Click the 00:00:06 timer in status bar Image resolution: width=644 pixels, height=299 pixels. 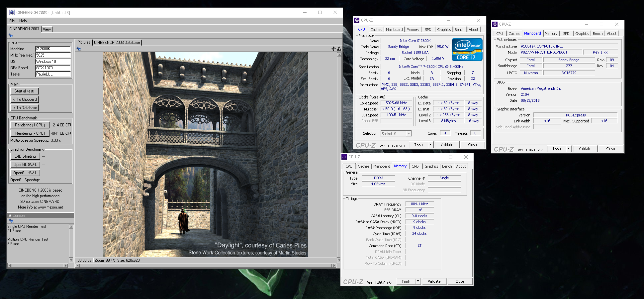tap(84, 260)
